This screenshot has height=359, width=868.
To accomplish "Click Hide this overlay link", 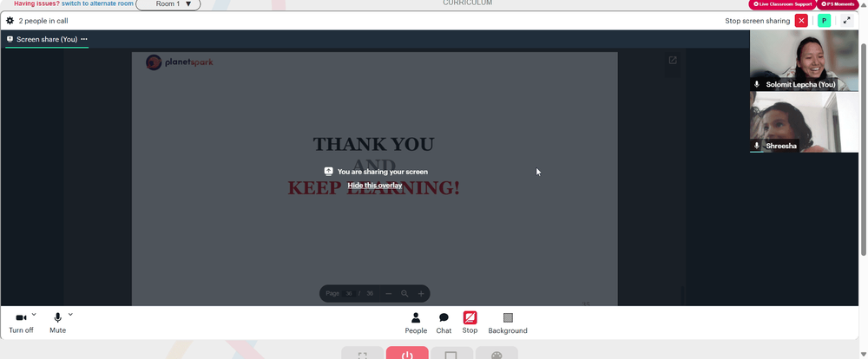I will coord(375,186).
